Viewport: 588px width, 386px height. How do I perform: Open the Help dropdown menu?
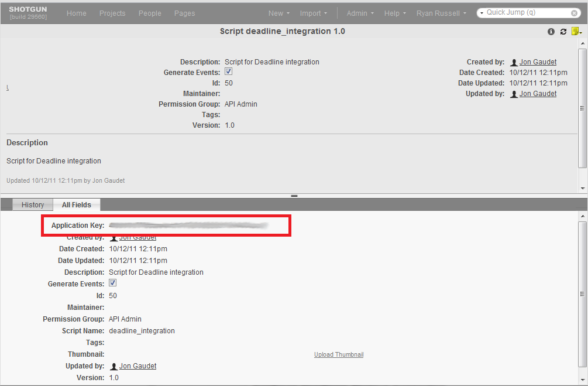coord(395,13)
